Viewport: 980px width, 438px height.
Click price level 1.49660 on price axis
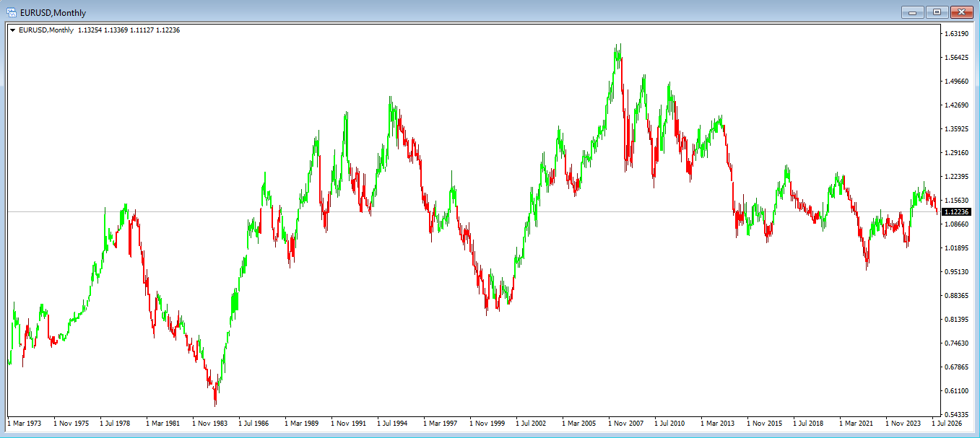click(x=956, y=82)
